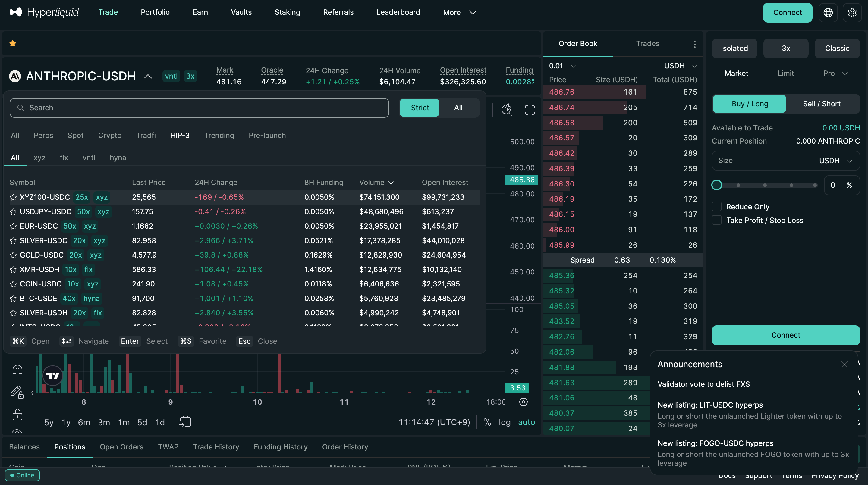The width and height of the screenshot is (868, 485).
Task: Click the fullscreen chart icon
Action: click(530, 110)
